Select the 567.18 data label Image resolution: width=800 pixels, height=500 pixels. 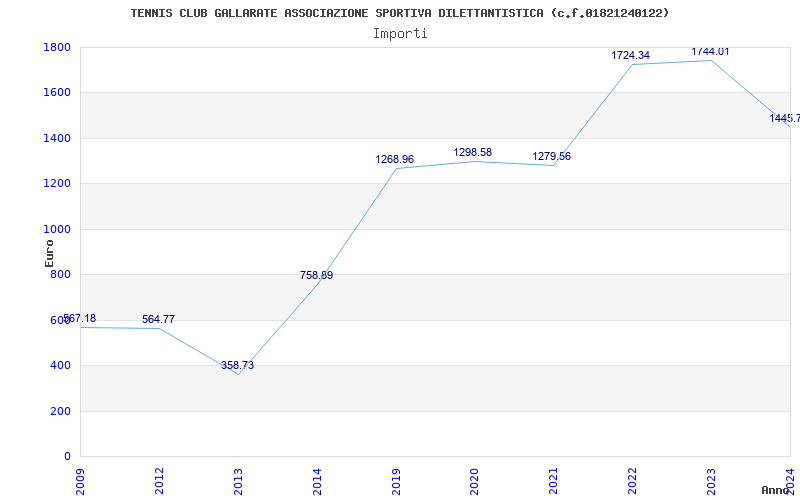click(80, 319)
